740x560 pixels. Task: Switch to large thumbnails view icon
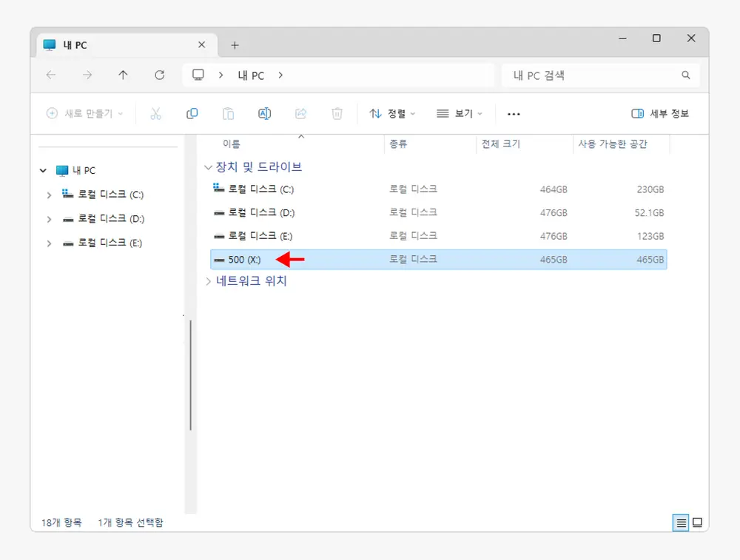click(697, 522)
